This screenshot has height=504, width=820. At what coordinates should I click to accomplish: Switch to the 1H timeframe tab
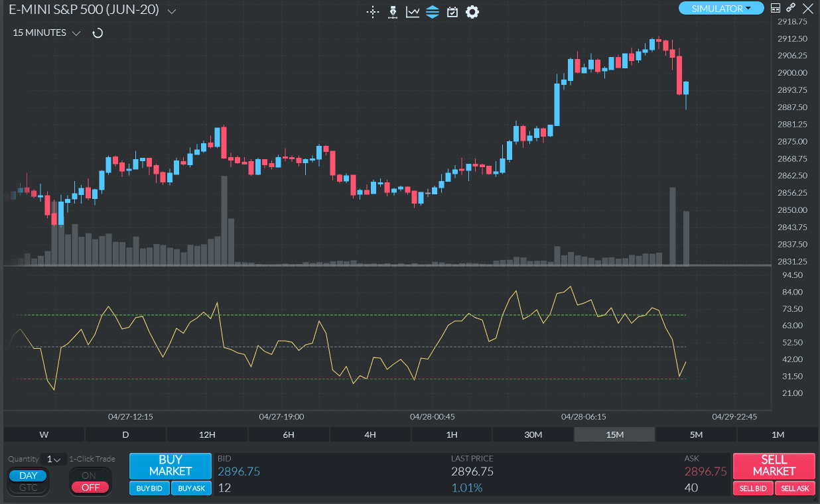pos(452,434)
